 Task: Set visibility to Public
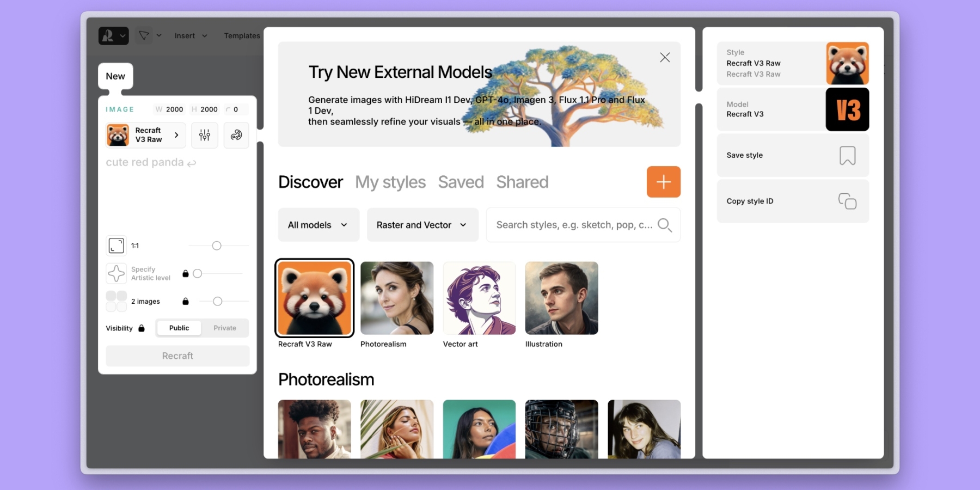[x=179, y=328]
